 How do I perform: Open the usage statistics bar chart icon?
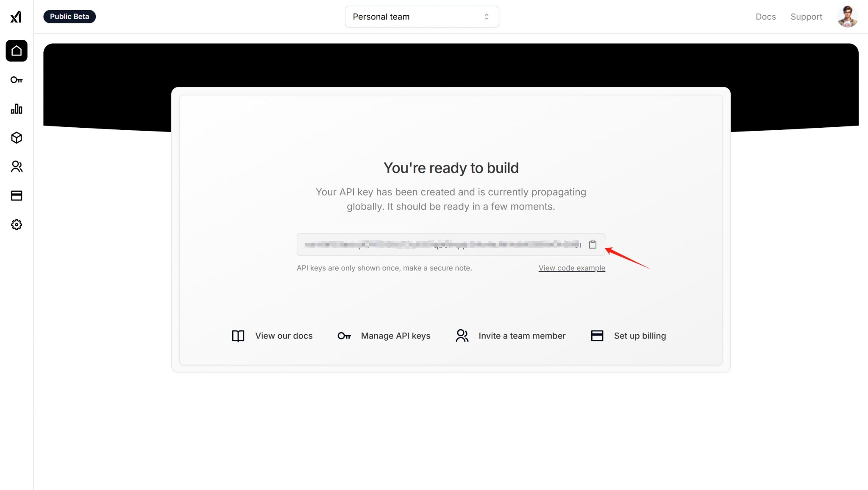17,109
